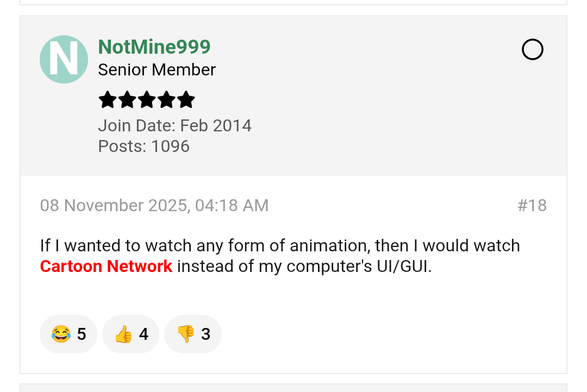Open post number #18 permalink
The image size is (587, 392).
pyautogui.click(x=532, y=205)
